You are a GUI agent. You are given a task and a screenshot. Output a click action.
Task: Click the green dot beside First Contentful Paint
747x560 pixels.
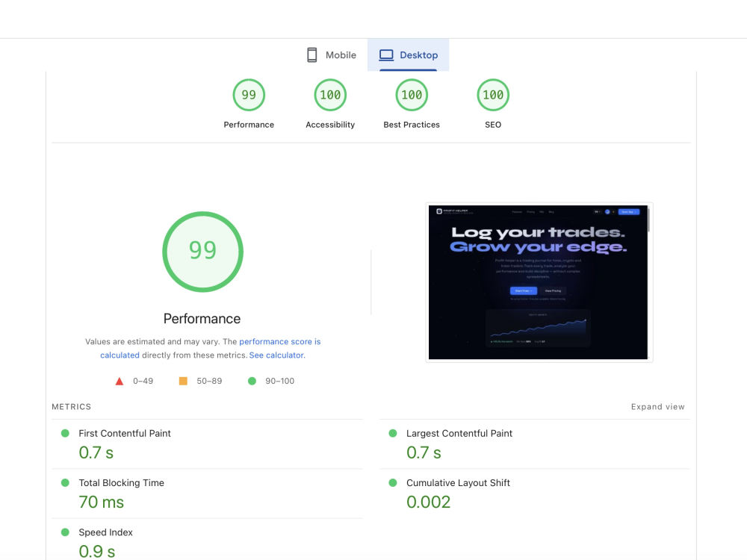click(65, 433)
